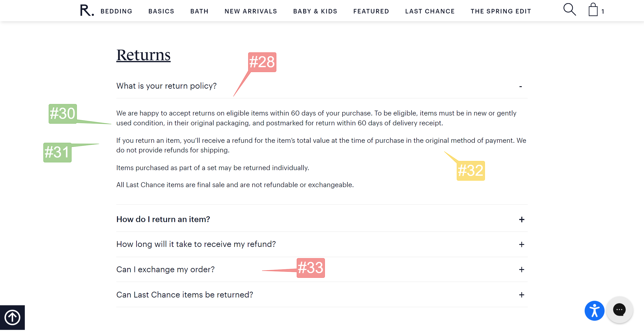This screenshot has width=644, height=334.
Task: Open the Bath menu
Action: 199,11
